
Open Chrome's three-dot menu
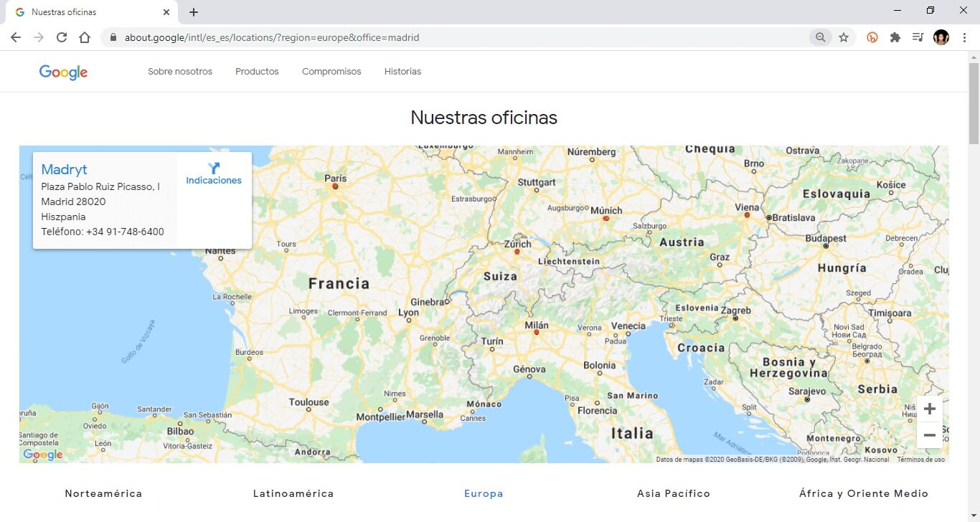[965, 37]
